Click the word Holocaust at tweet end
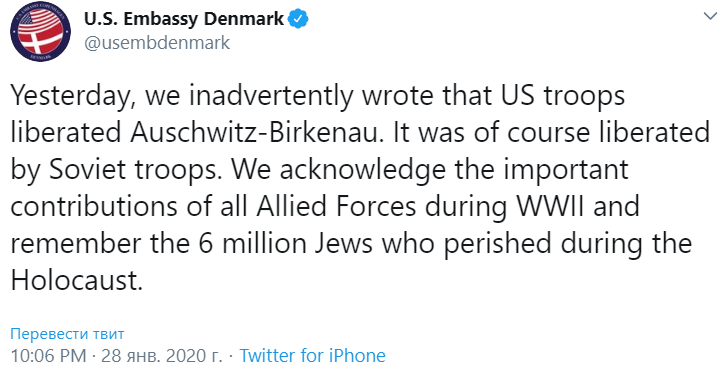 76,280
